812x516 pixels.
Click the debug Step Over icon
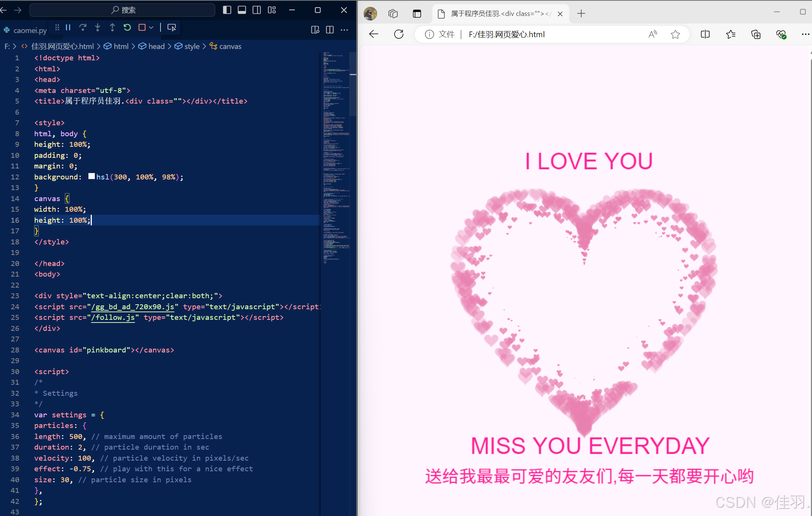(x=83, y=27)
